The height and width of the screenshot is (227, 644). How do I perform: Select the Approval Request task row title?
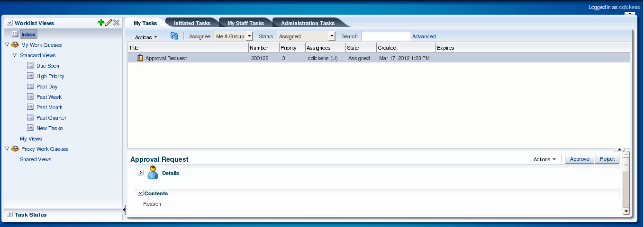pyautogui.click(x=166, y=58)
